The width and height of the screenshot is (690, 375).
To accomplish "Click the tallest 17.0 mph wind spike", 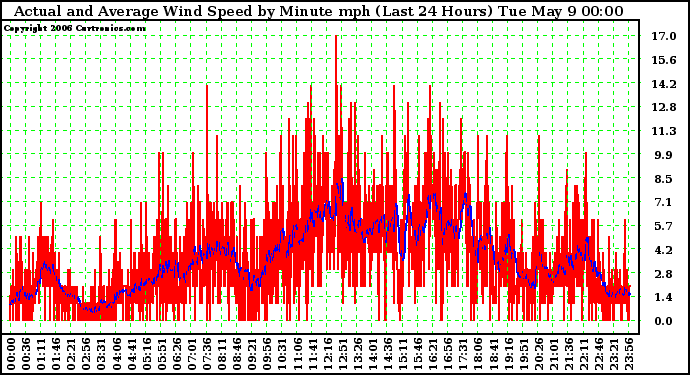I will tap(336, 110).
